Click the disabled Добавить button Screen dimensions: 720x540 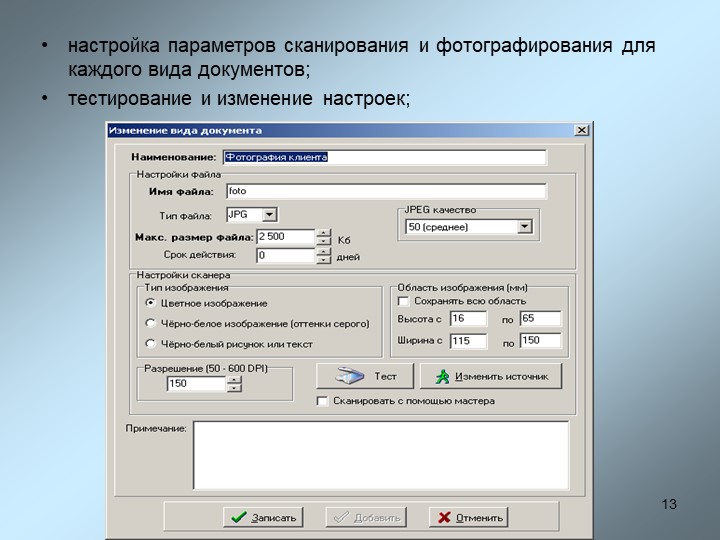(x=366, y=518)
